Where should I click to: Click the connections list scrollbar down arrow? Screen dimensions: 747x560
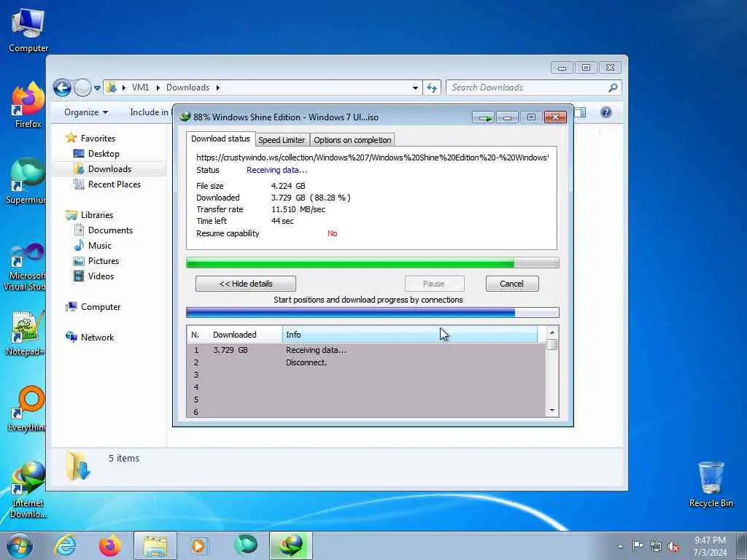[x=551, y=411]
